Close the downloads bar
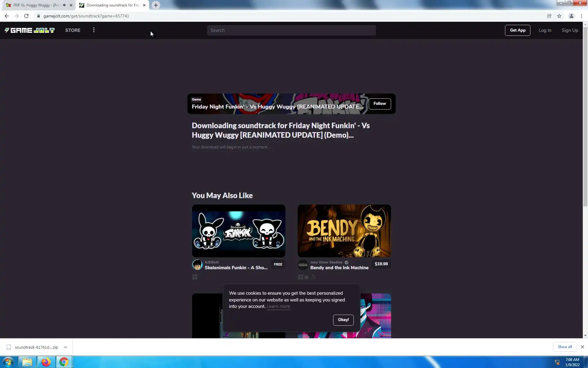The width and height of the screenshot is (588, 368). pyautogui.click(x=582, y=347)
